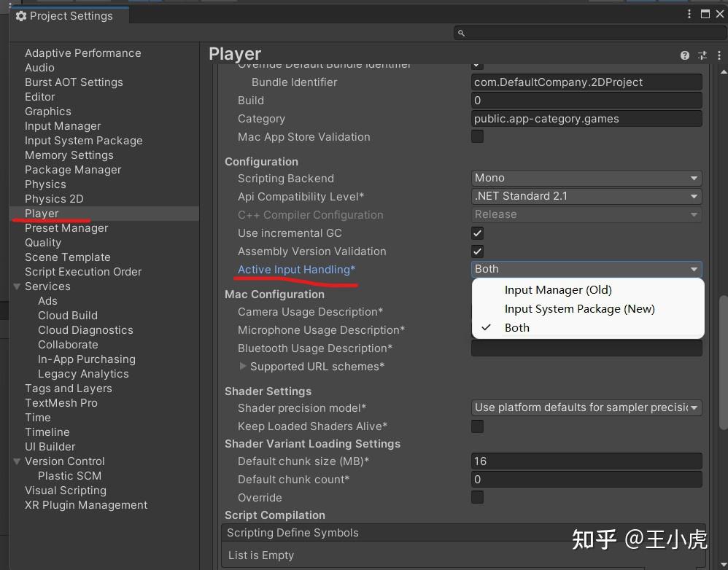Collapse the Services tree group
728x570 pixels.
(18, 286)
